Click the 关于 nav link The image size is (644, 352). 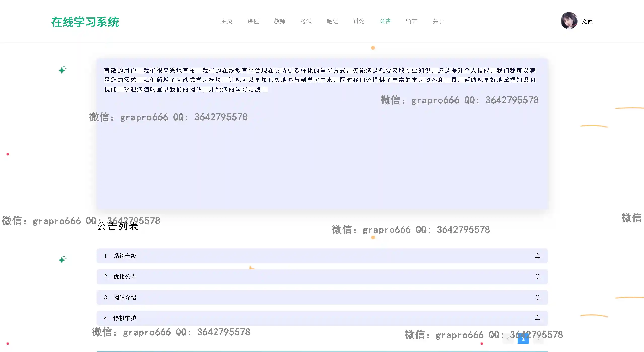pyautogui.click(x=438, y=21)
